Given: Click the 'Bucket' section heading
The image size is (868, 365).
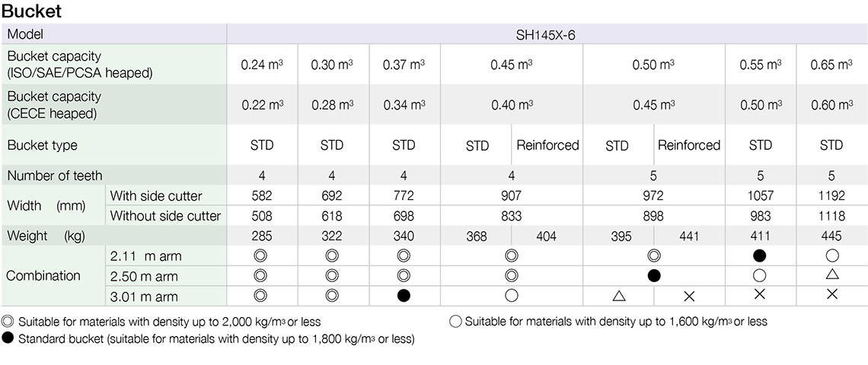Looking at the screenshot, I should [32, 11].
